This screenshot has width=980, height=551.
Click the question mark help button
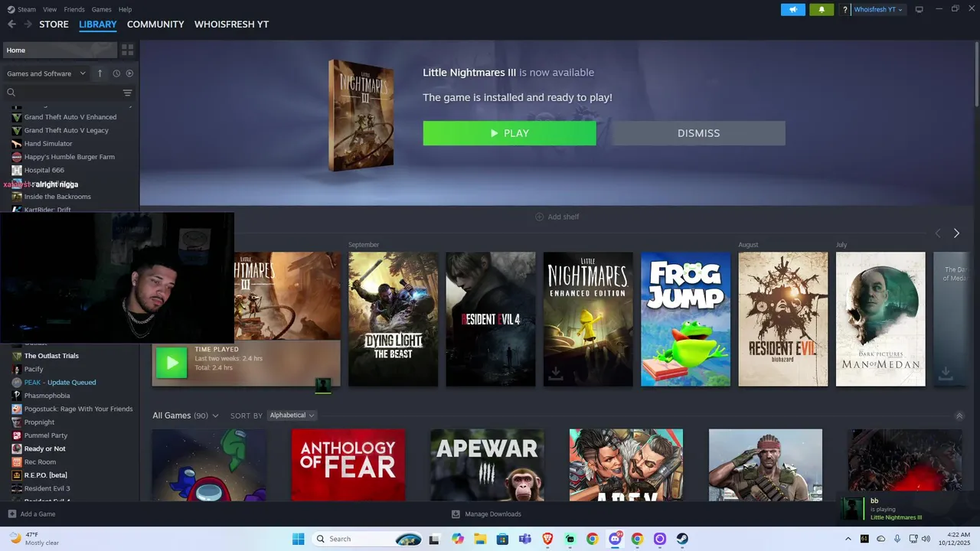click(845, 9)
